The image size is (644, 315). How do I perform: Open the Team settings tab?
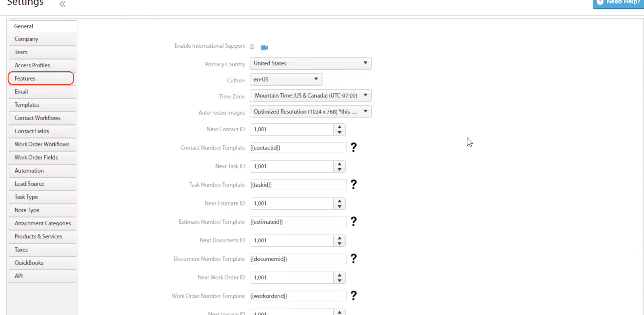[42, 52]
